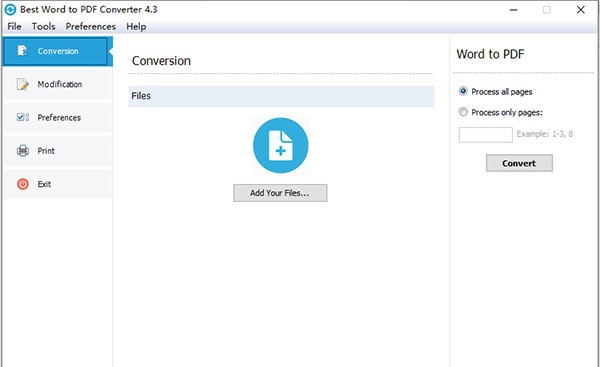Click the Conversion panel heading
Screen dimensions: 600x367
(x=161, y=60)
